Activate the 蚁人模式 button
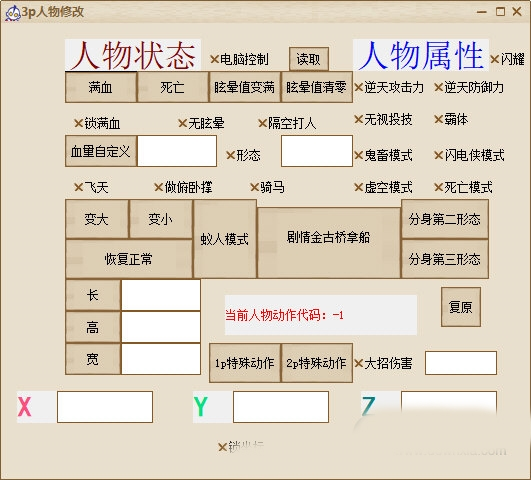 point(225,239)
